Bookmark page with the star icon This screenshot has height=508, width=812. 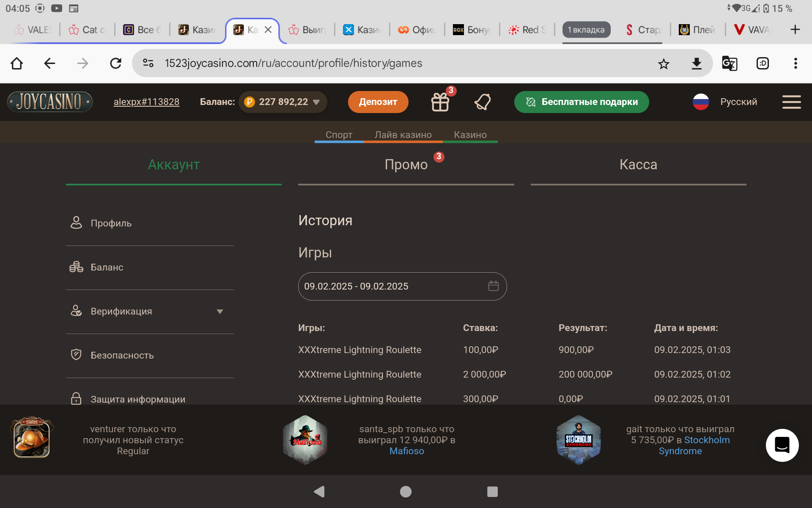click(664, 64)
